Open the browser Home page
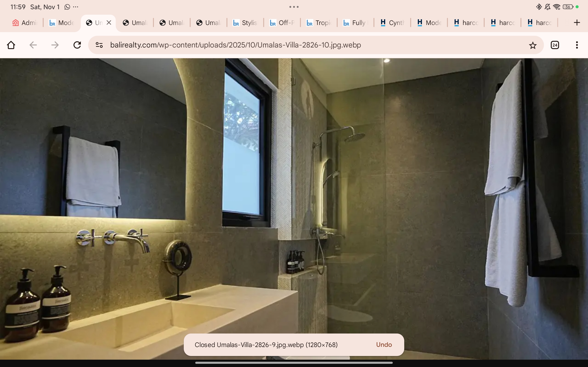This screenshot has width=588, height=367. click(11, 45)
